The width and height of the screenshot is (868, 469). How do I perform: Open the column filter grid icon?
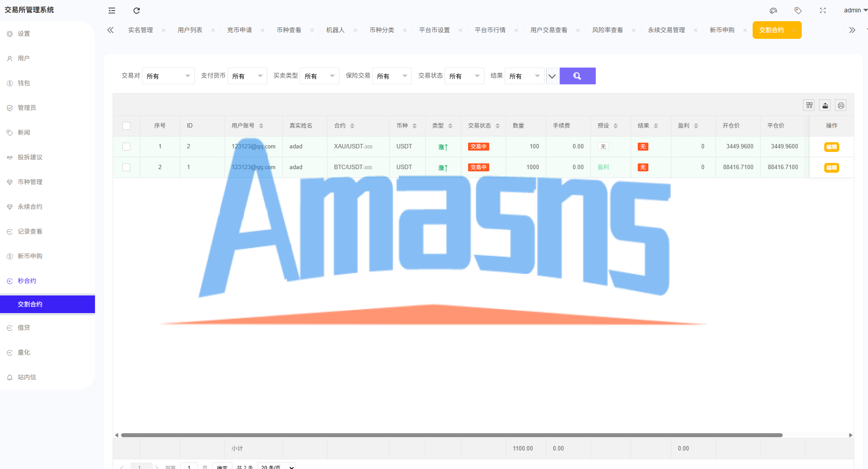(x=809, y=106)
